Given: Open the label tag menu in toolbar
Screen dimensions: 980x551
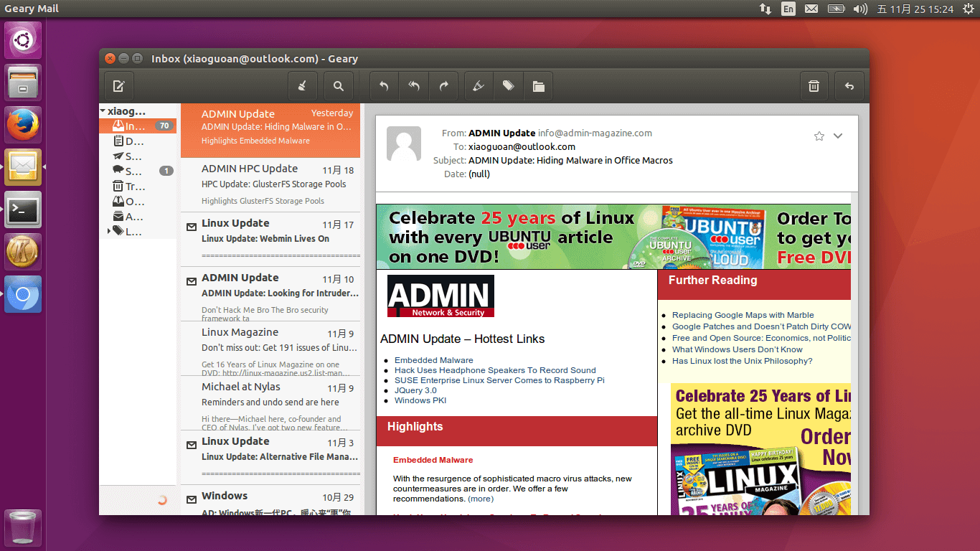Looking at the screenshot, I should pos(509,86).
